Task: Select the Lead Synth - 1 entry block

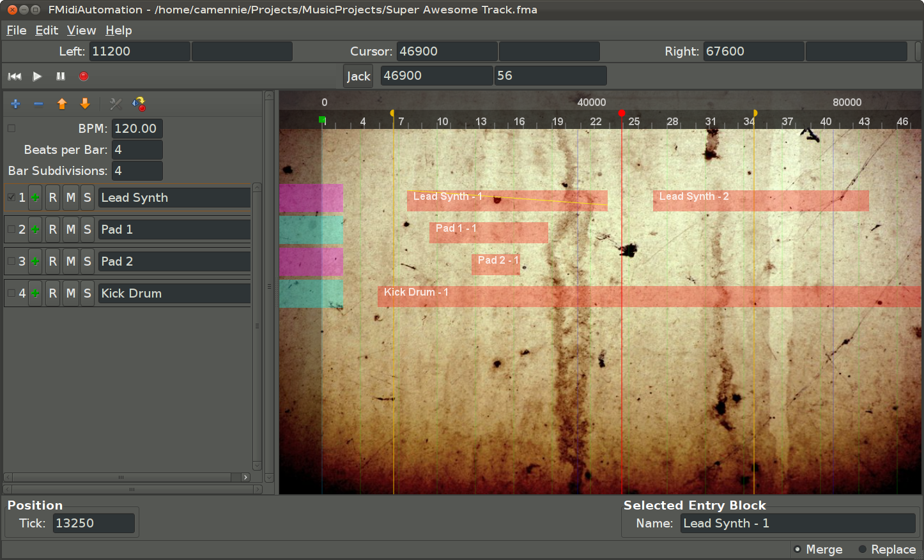Action: click(507, 201)
